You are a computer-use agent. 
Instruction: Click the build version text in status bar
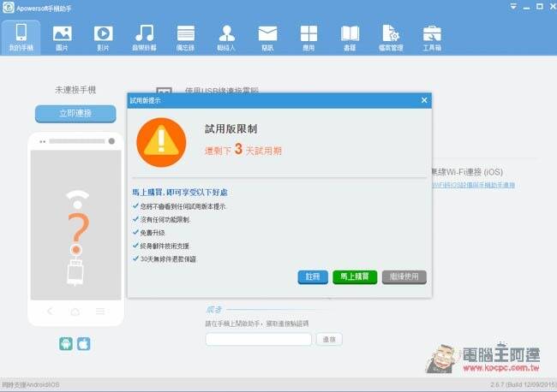click(x=523, y=384)
